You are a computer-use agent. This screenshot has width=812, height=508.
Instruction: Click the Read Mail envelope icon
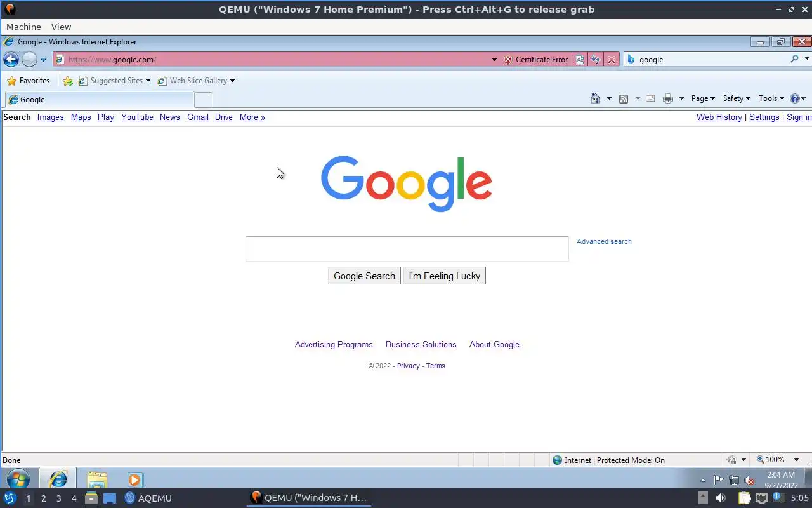[x=650, y=98]
